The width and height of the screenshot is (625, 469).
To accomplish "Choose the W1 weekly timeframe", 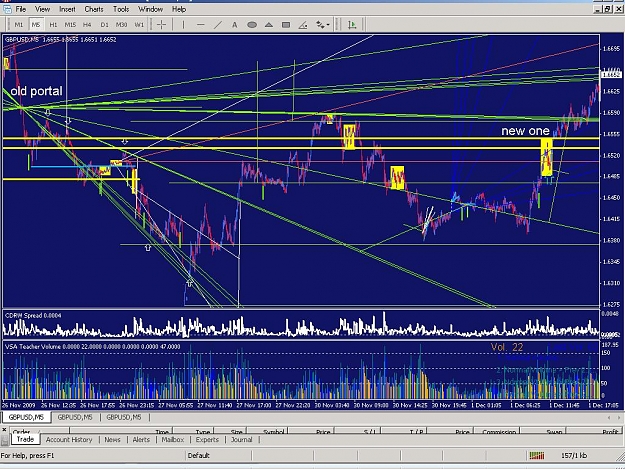I will (139, 25).
